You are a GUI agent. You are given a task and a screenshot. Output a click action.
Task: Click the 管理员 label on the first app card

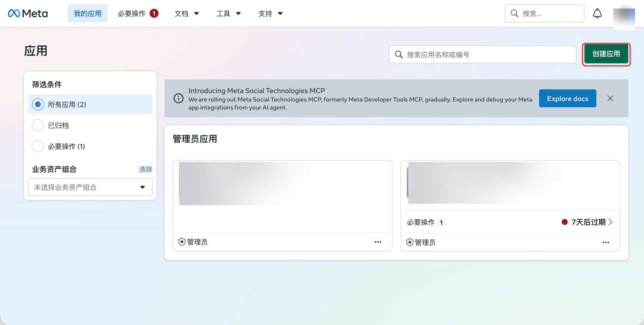click(197, 242)
